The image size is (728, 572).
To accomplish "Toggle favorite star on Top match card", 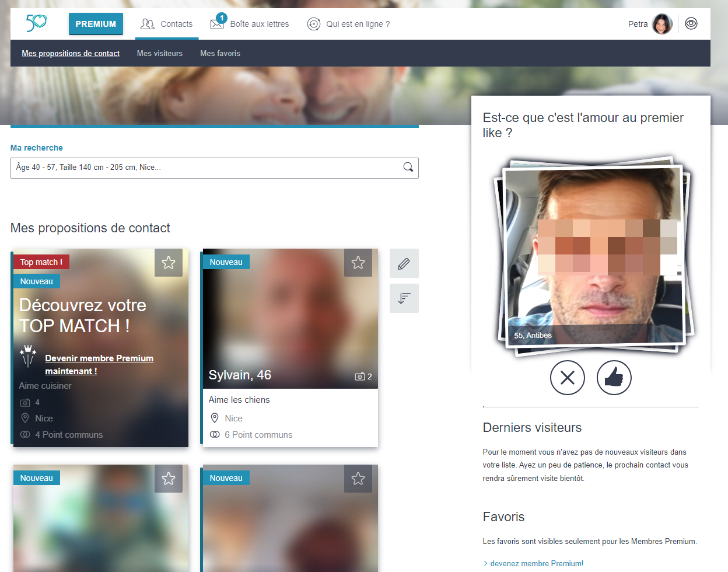I will point(169,263).
